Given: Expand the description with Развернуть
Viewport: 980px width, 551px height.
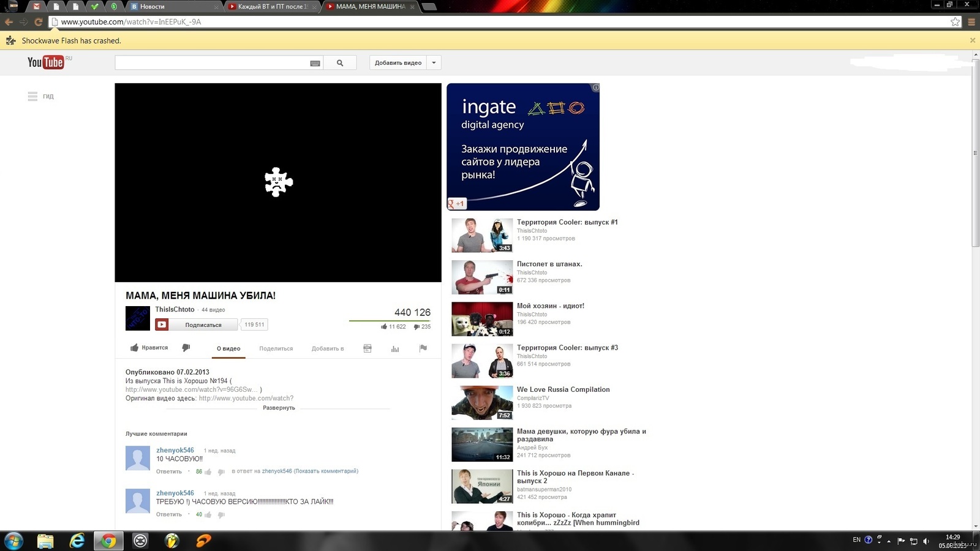Looking at the screenshot, I should [279, 408].
